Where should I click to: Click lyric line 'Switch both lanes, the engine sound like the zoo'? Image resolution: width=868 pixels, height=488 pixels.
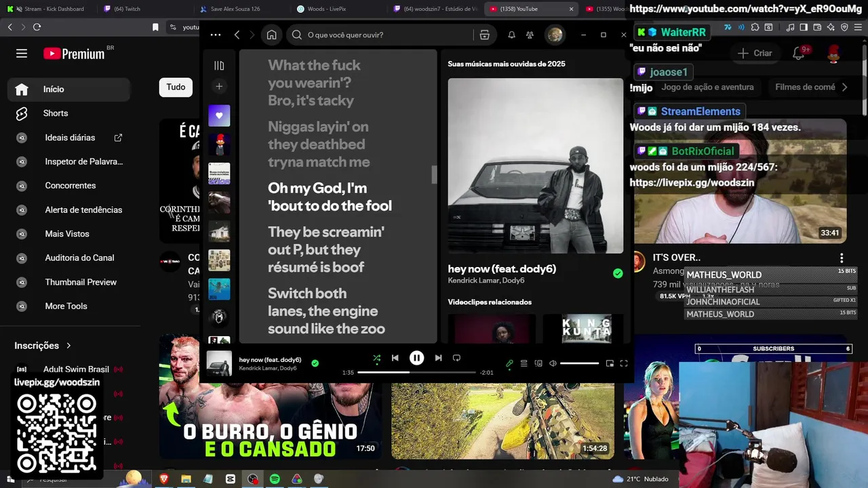pos(326,311)
